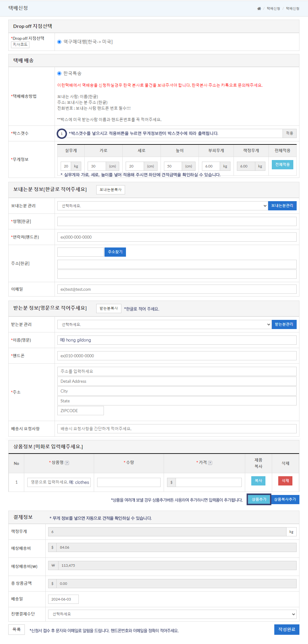Focus the sender 연락처(핸드폰) phone field
The height and width of the screenshot is (644, 308).
[x=177, y=237]
